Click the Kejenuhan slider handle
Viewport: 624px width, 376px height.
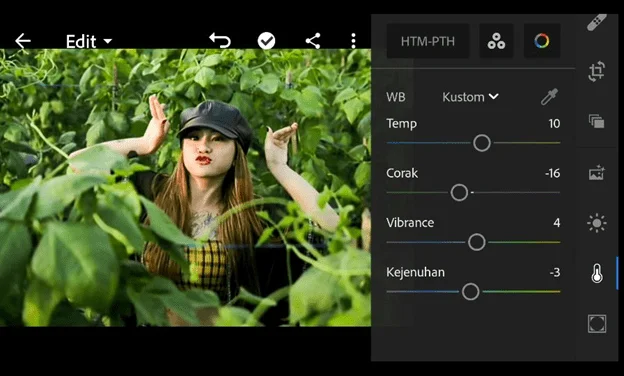click(x=471, y=292)
